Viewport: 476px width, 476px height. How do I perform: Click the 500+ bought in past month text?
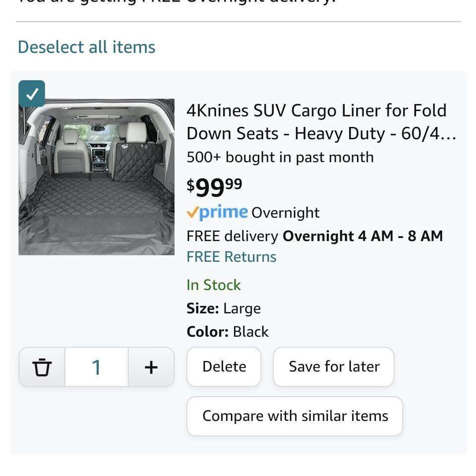point(280,157)
